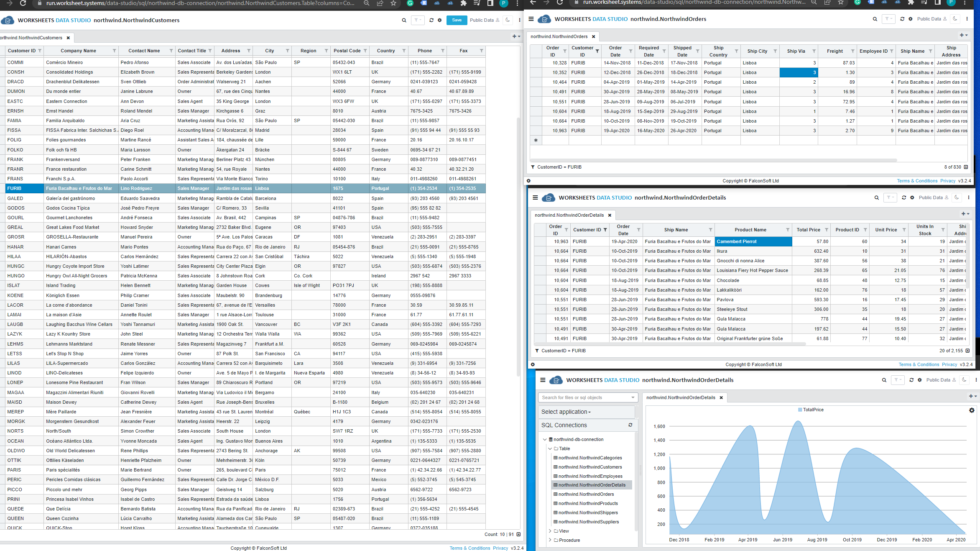
Task: Open chart settings gear icon
Action: coord(972,410)
